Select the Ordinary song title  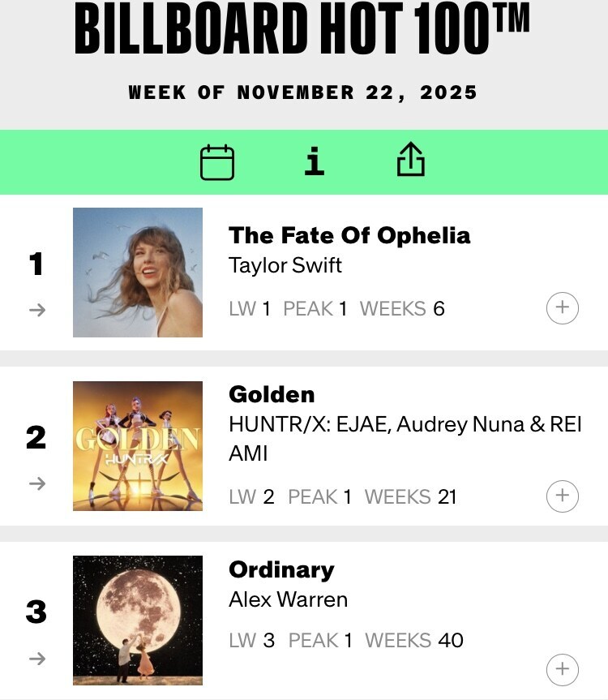[x=281, y=569]
